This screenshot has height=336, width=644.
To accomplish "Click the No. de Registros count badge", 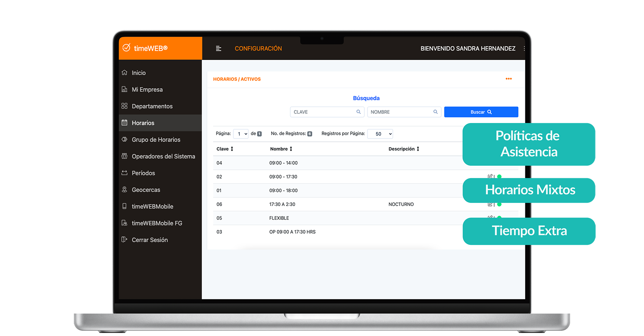I will tap(310, 134).
